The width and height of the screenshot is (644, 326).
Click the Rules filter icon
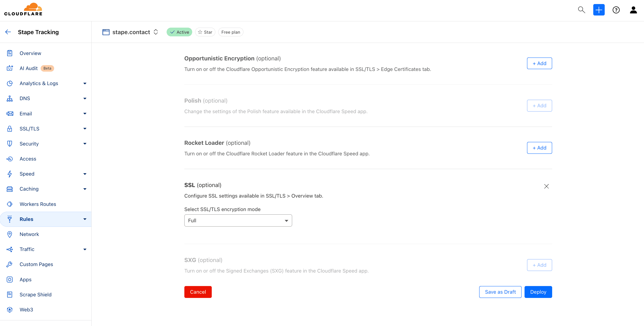click(10, 219)
